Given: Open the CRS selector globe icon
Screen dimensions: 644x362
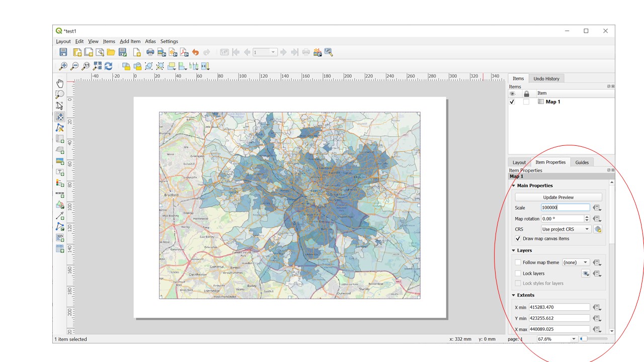Looking at the screenshot, I should click(598, 229).
